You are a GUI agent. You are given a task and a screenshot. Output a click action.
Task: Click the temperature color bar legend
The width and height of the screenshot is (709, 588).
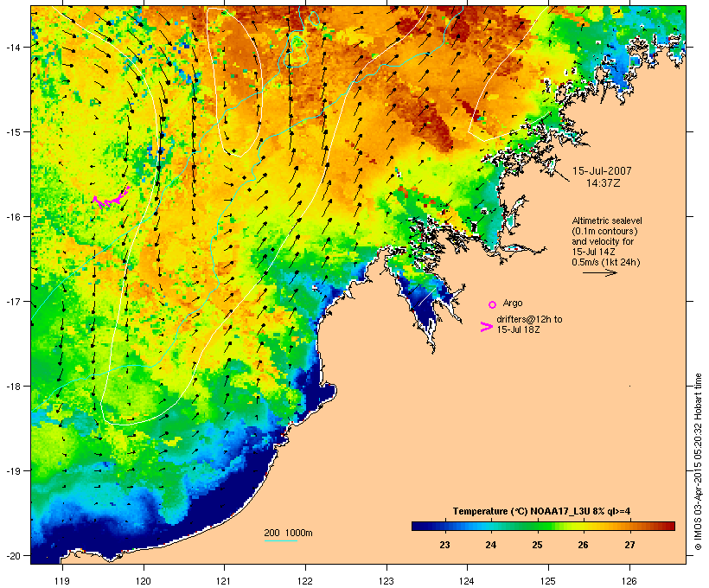543,526
